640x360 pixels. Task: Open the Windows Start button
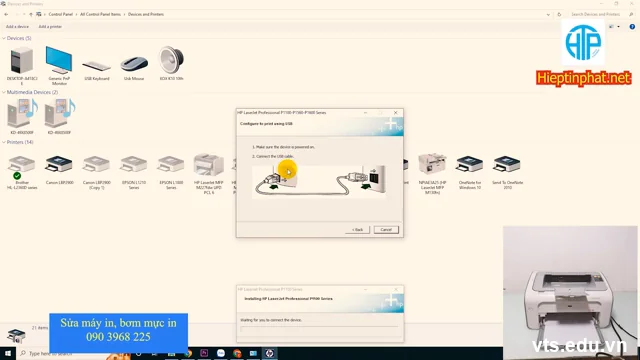[x=8, y=353]
